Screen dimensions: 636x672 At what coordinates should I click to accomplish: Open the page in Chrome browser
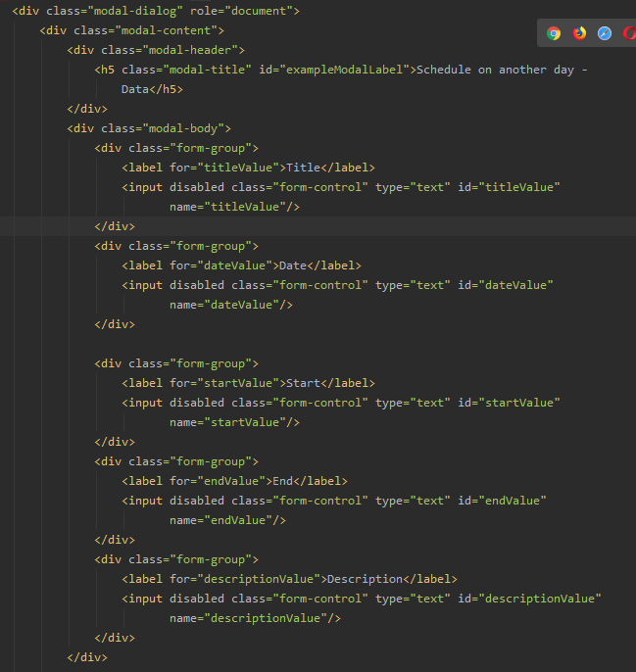tap(554, 33)
